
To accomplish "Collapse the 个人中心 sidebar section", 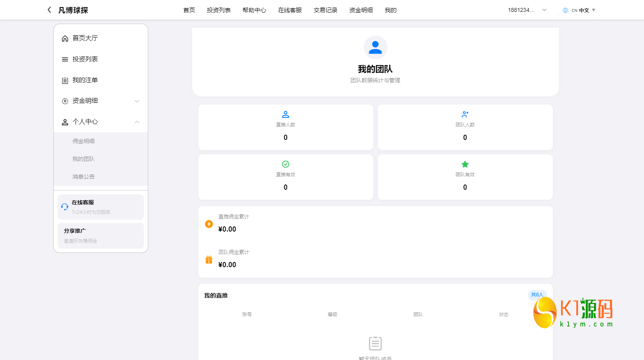I will point(137,122).
